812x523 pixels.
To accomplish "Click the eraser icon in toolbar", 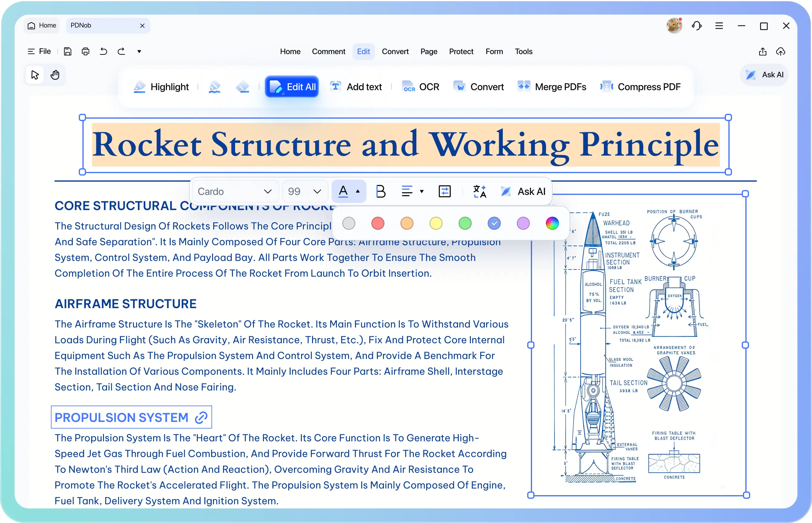I will coord(243,87).
